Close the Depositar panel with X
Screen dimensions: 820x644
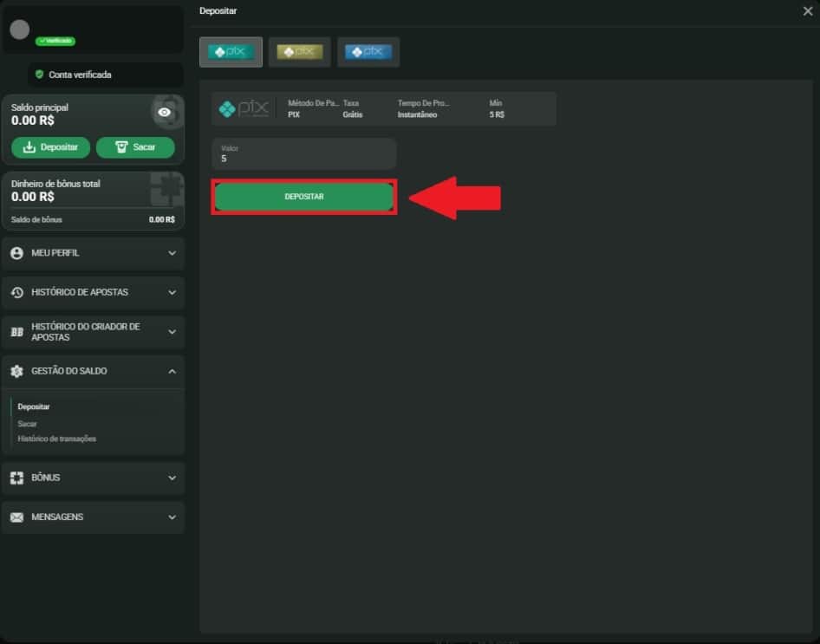point(808,11)
